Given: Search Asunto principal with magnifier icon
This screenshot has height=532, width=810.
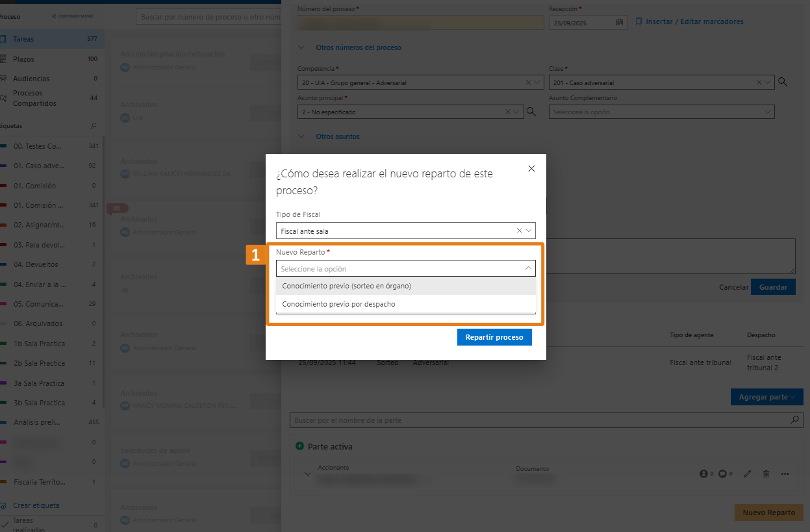Looking at the screenshot, I should point(531,112).
